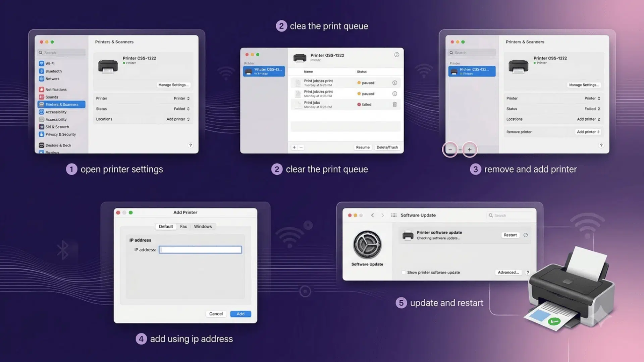The image size is (644, 362).
Task: Click the help button next to Advanced
Action: pos(528,273)
